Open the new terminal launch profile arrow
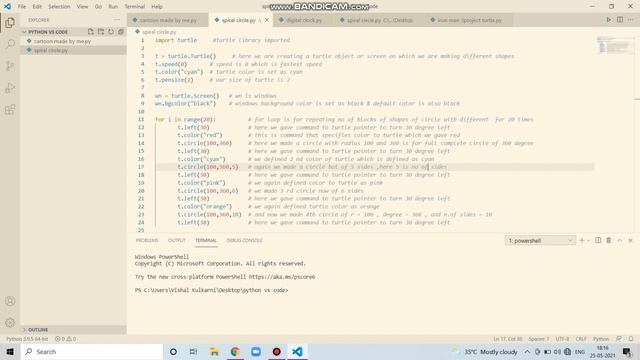 [x=588, y=240]
